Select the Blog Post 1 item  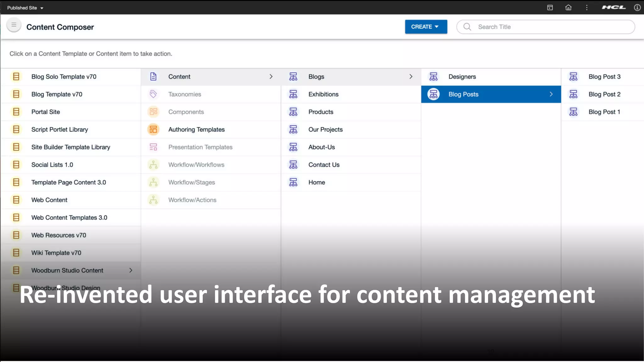point(603,112)
